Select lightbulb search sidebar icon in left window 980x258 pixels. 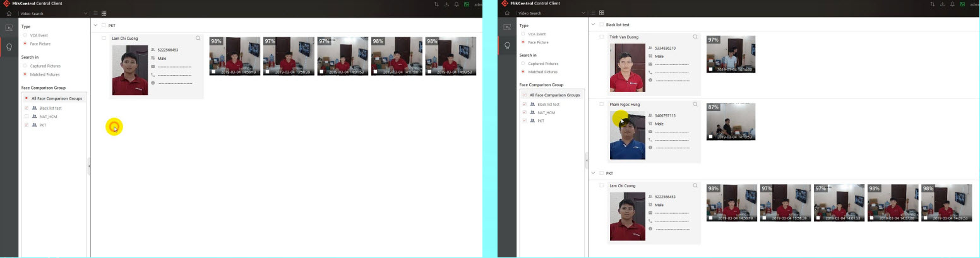click(9, 47)
